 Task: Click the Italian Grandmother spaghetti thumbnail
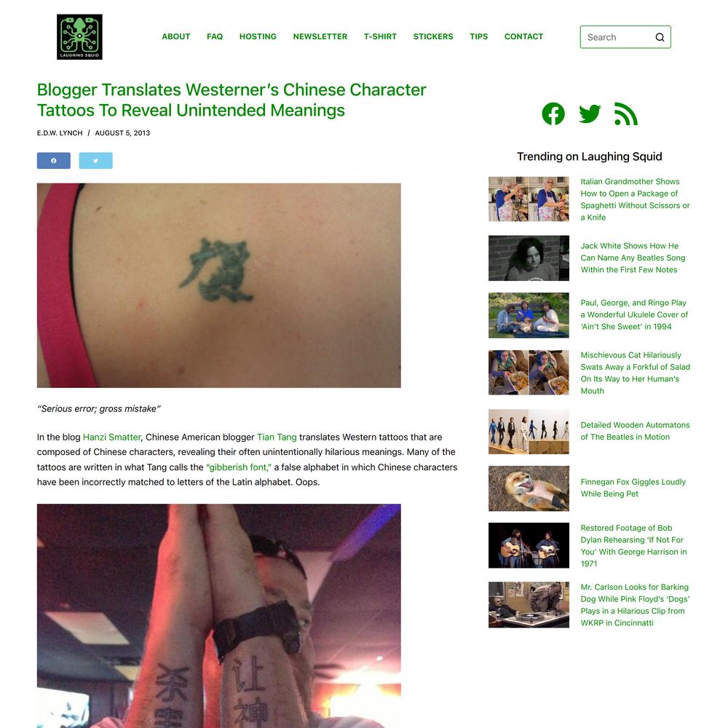coord(529,199)
